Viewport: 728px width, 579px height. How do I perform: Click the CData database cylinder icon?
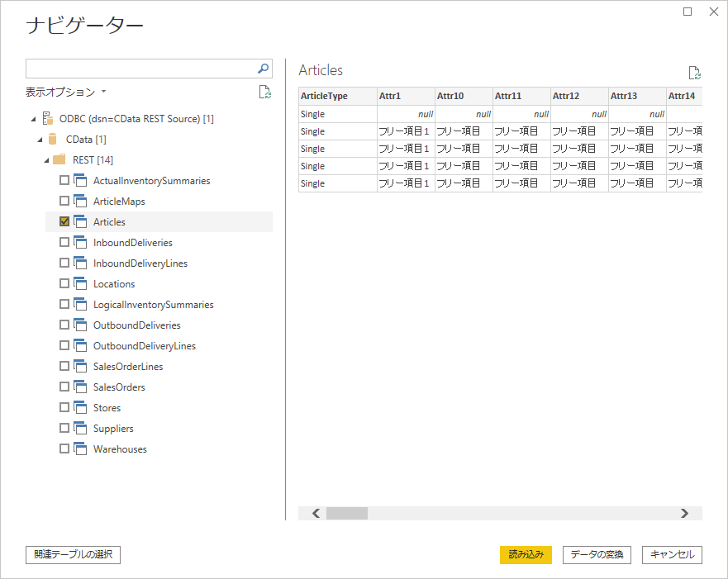(52, 140)
